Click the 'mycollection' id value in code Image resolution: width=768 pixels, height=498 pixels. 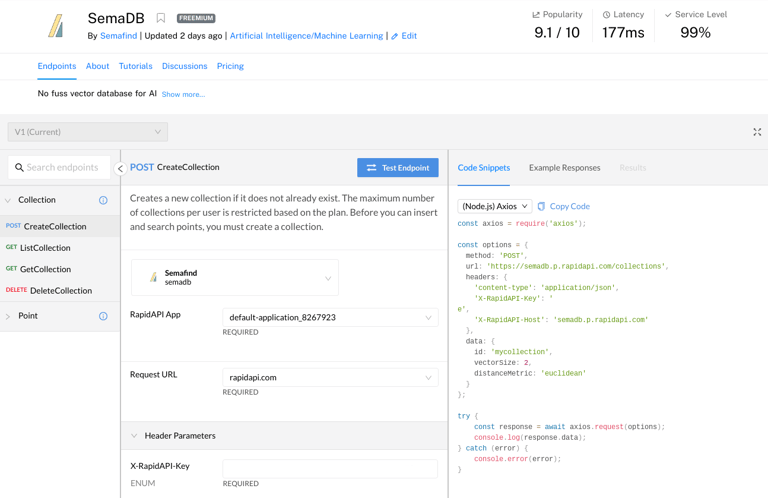(x=521, y=352)
